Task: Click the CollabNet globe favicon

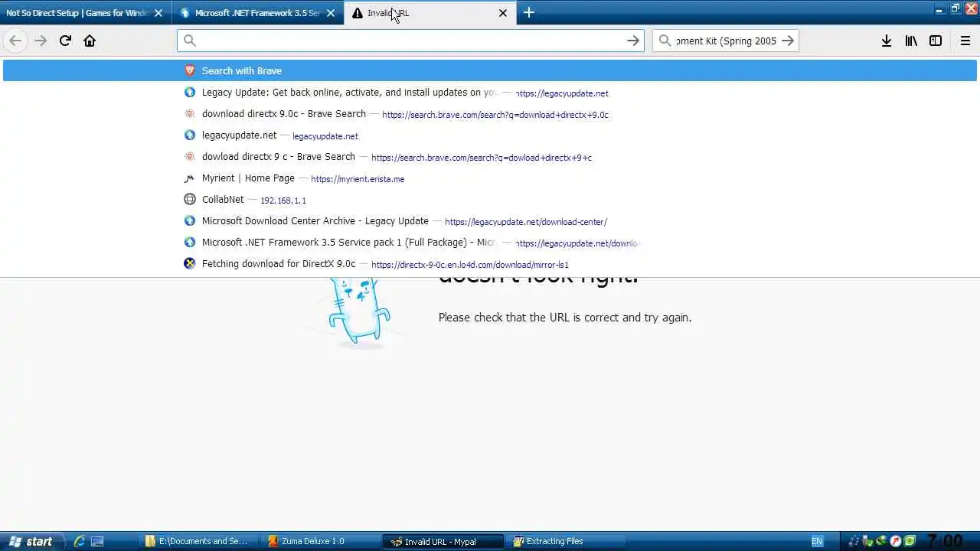Action: click(190, 200)
